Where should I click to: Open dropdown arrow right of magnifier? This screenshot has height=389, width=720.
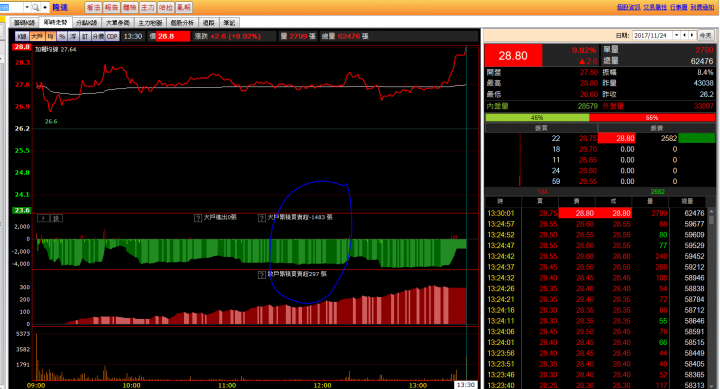pyautogui.click(x=45, y=7)
